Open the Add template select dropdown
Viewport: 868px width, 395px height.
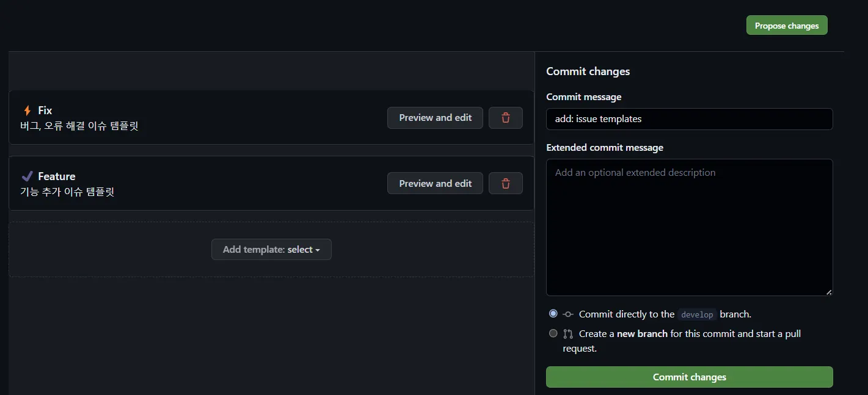271,250
